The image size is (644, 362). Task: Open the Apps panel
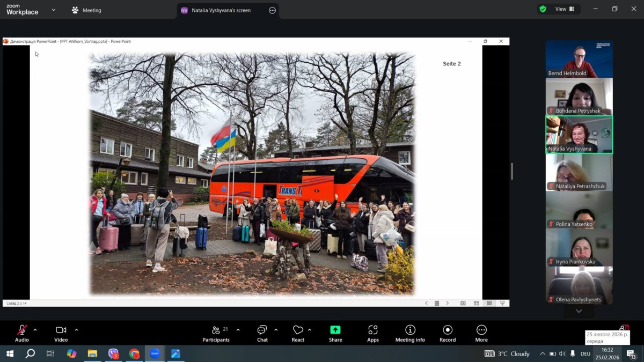pyautogui.click(x=373, y=333)
